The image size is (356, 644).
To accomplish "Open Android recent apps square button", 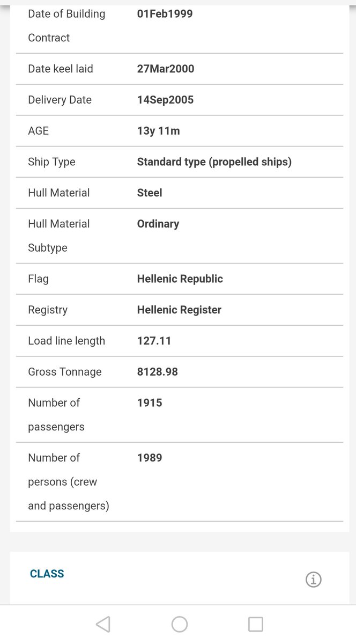I will coord(256,624).
